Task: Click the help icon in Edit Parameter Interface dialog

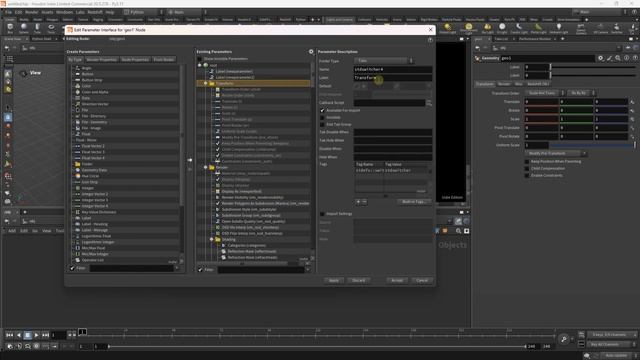Action: (430, 40)
